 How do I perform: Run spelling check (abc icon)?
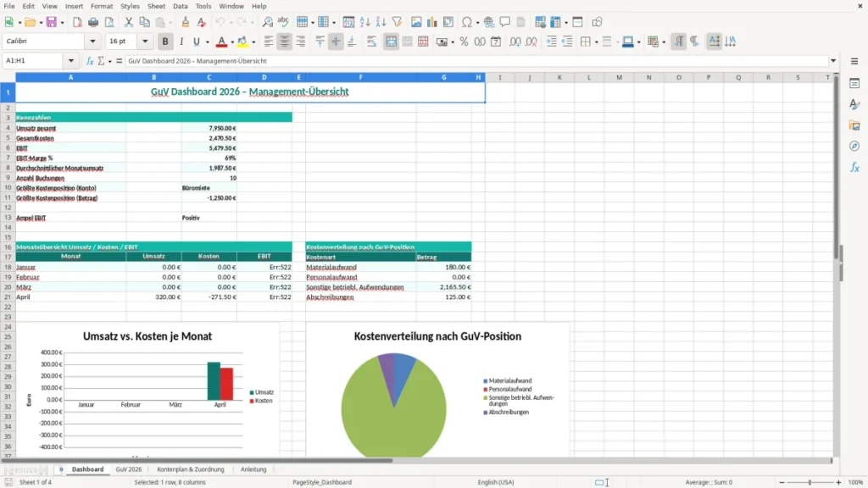coord(283,22)
